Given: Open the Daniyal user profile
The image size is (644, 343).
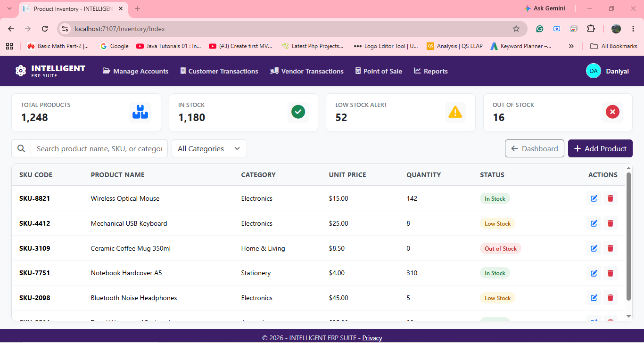Looking at the screenshot, I should [x=607, y=71].
